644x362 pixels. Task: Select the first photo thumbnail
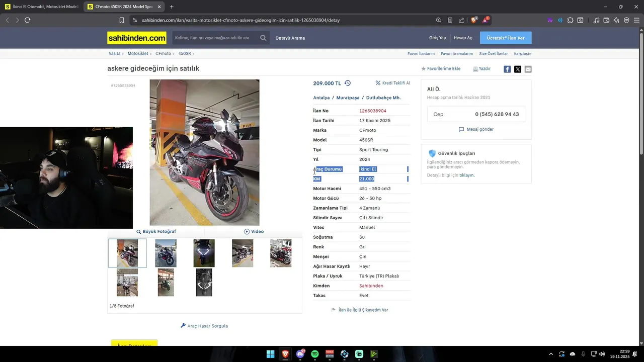127,253
